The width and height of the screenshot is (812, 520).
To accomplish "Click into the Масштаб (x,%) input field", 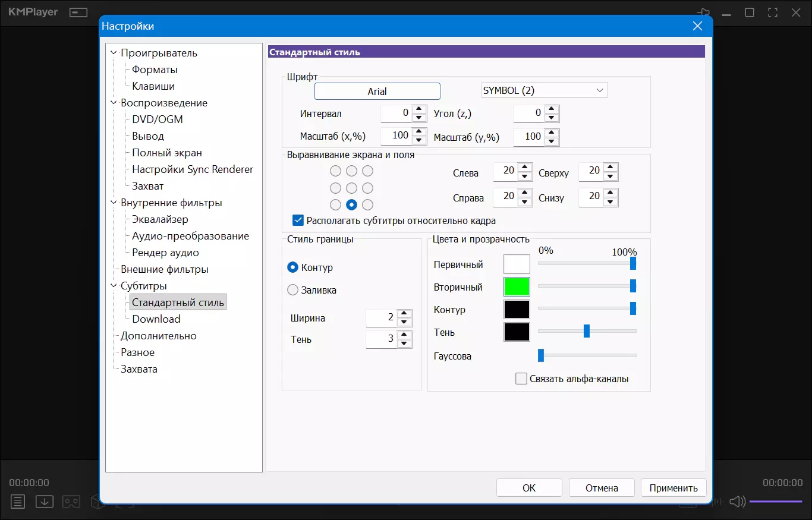I will [x=395, y=136].
